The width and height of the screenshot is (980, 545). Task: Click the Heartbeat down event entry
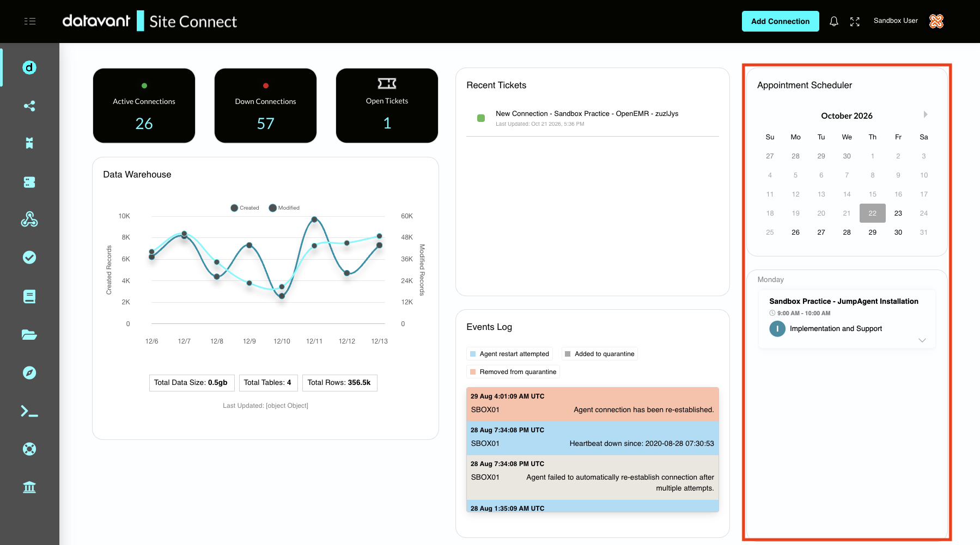(593, 438)
